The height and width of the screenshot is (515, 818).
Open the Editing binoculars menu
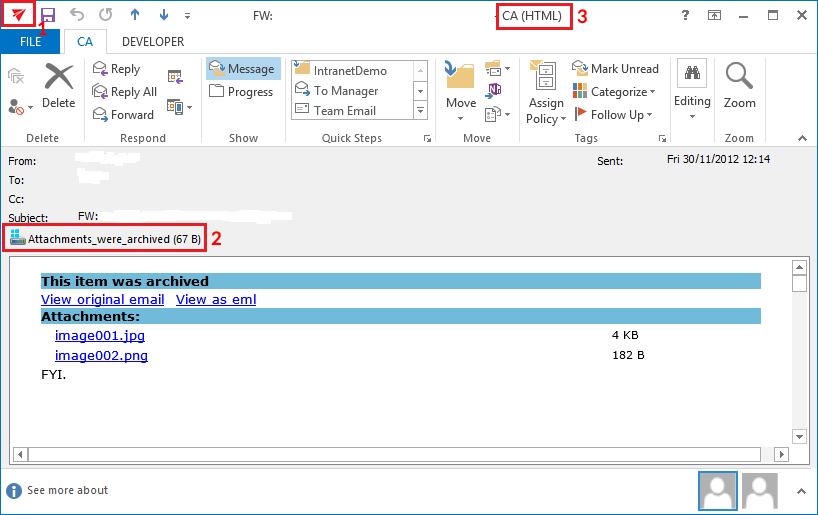click(692, 89)
